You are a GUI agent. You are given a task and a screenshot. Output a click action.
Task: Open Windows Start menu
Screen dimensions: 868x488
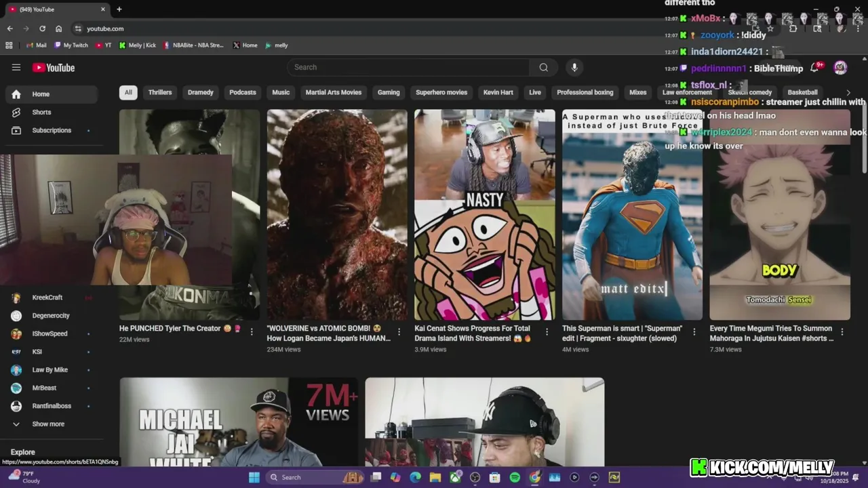[254, 477]
